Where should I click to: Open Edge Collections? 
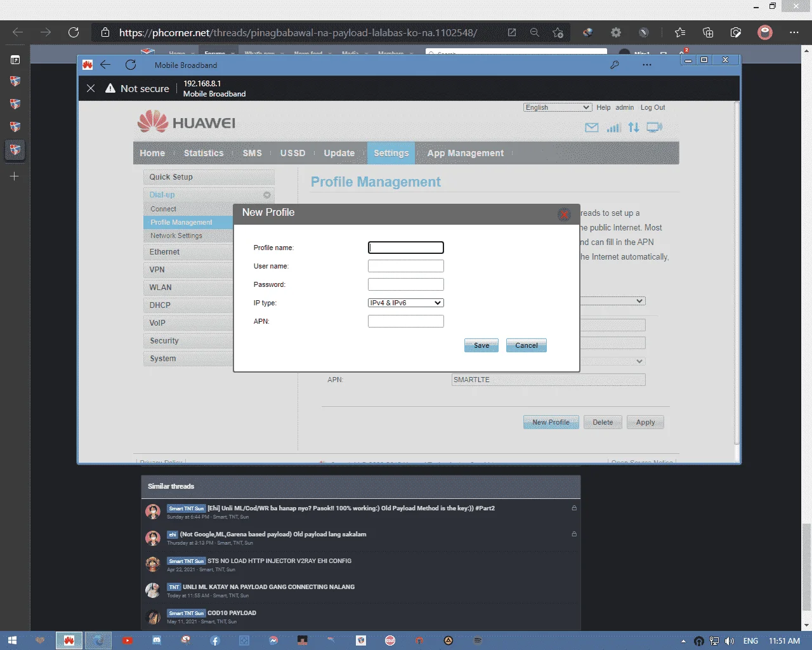tap(708, 32)
